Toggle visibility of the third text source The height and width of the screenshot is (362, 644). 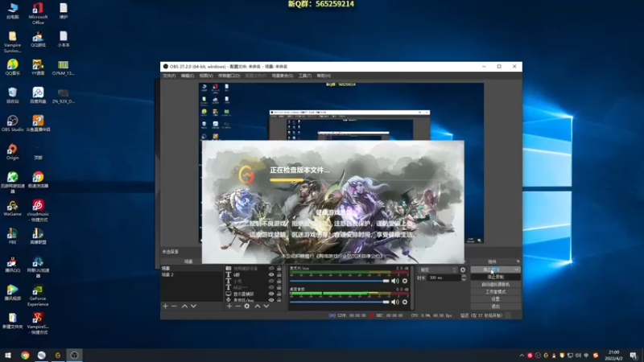pyautogui.click(x=271, y=287)
